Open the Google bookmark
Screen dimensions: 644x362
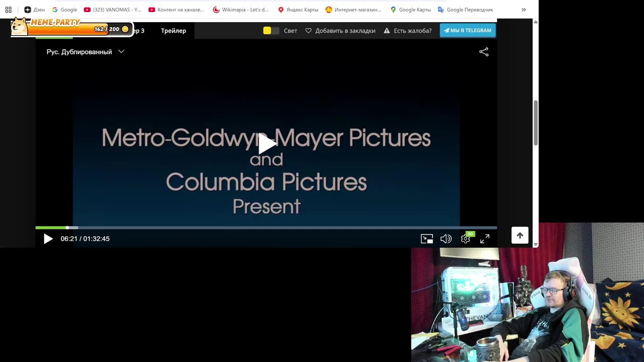coord(64,10)
